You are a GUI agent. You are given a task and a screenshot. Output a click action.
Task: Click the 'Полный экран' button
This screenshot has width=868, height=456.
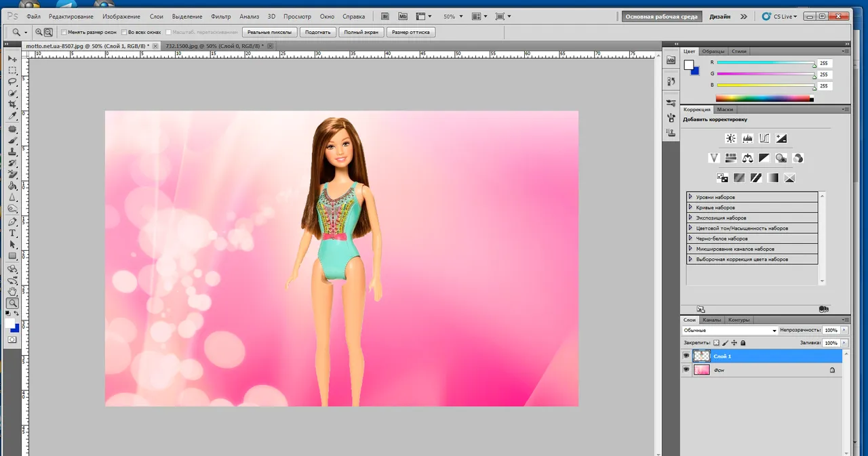click(x=361, y=32)
